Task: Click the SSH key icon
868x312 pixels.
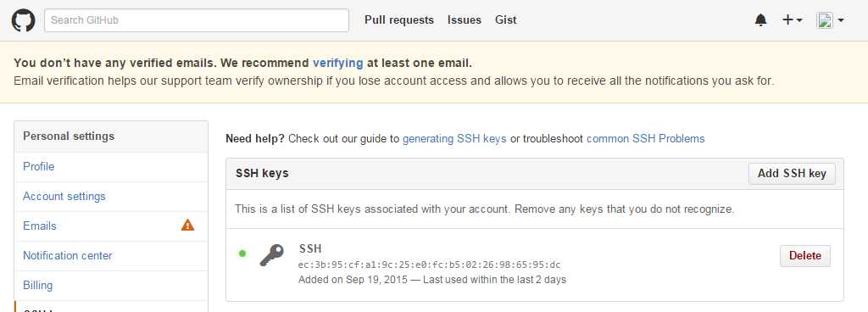Action: (271, 255)
